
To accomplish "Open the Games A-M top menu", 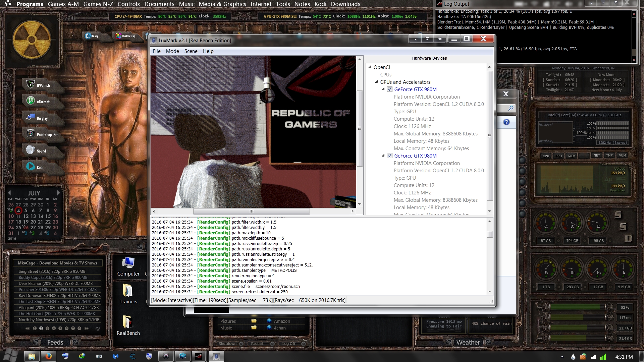I will point(63,4).
